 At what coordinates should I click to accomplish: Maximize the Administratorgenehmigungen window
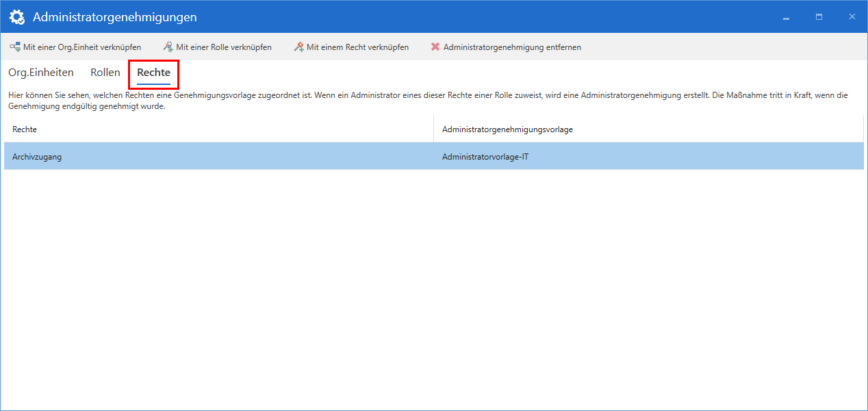(x=819, y=16)
